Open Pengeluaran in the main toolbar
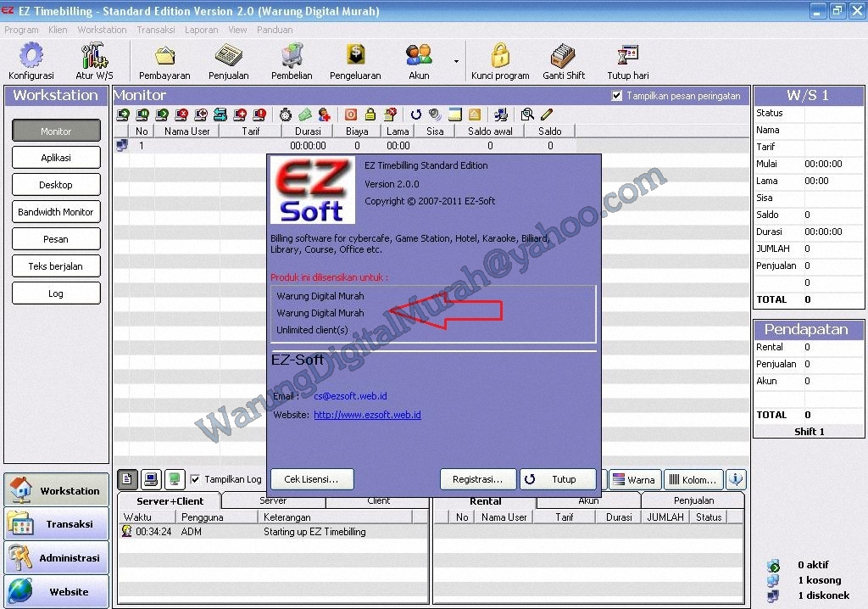 coord(355,62)
